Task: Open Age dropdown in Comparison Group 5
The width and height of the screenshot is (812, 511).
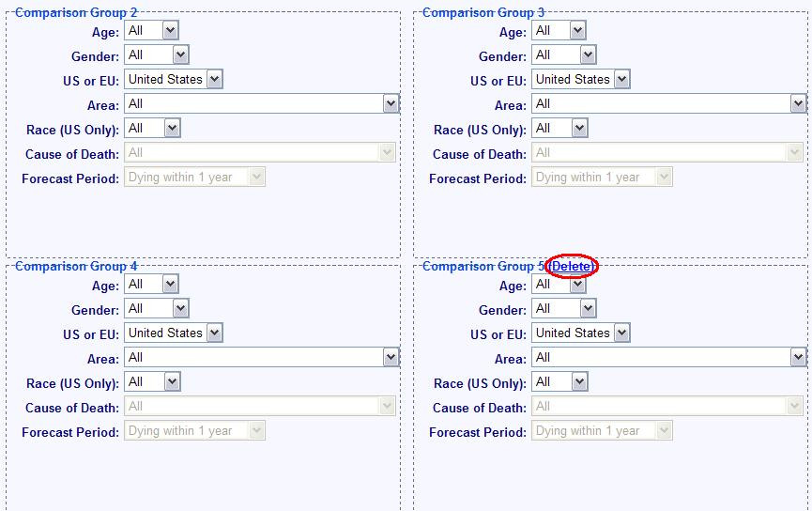Action: coord(559,285)
